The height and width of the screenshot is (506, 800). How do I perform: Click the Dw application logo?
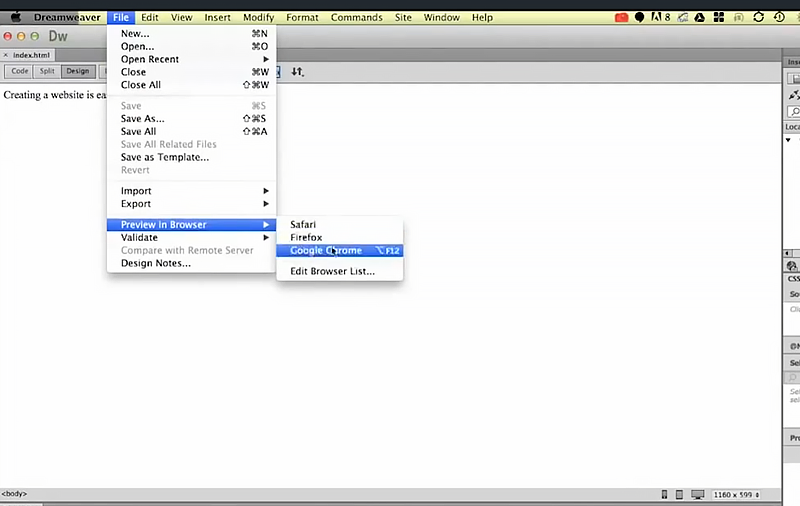tap(58, 36)
